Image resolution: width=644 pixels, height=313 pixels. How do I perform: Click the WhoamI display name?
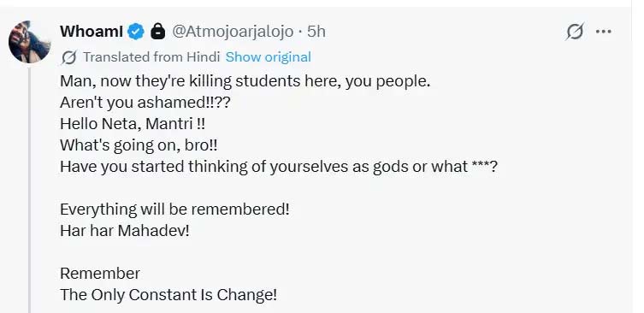(92, 32)
